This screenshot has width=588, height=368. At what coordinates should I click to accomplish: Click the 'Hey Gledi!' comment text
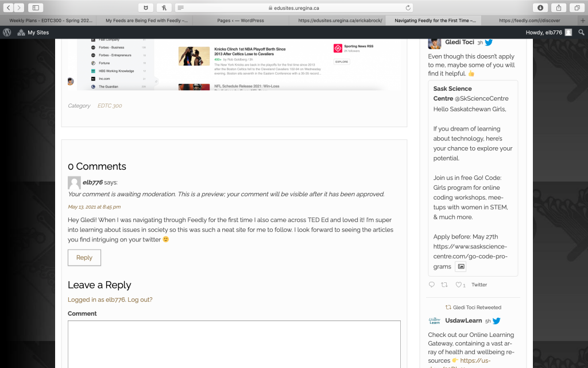(231, 229)
